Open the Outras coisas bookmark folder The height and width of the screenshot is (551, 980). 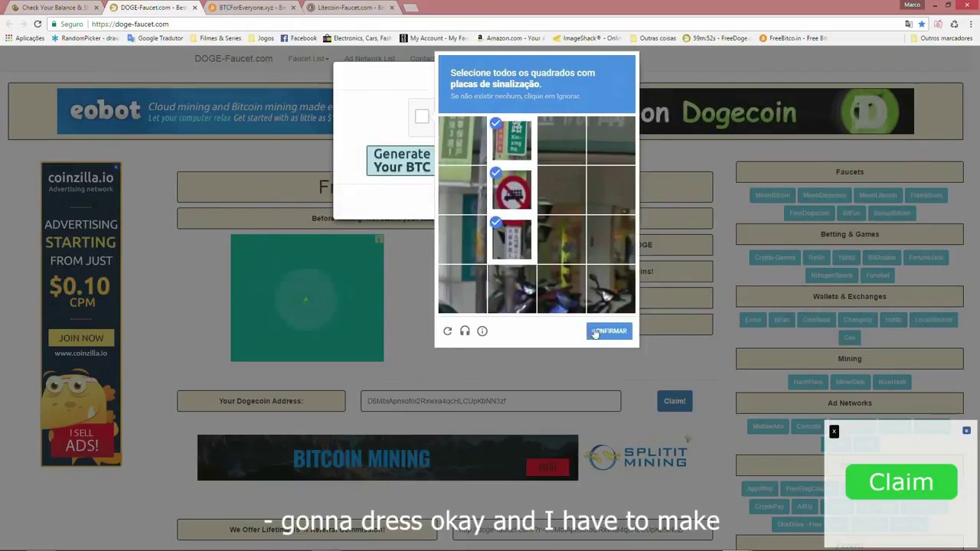pos(652,38)
